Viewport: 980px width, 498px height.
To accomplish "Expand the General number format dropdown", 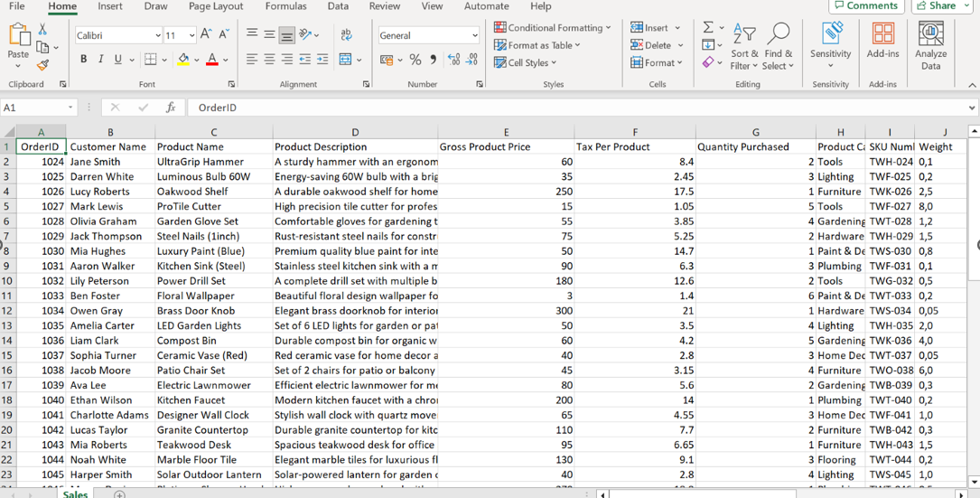I will tap(475, 36).
